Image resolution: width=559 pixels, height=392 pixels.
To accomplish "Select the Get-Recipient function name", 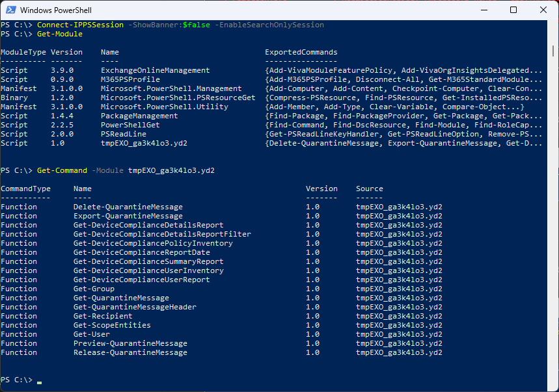I will (103, 316).
